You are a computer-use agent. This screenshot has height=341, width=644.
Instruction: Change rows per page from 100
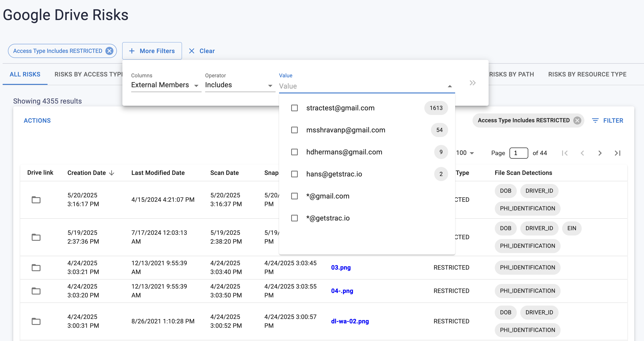(x=465, y=153)
